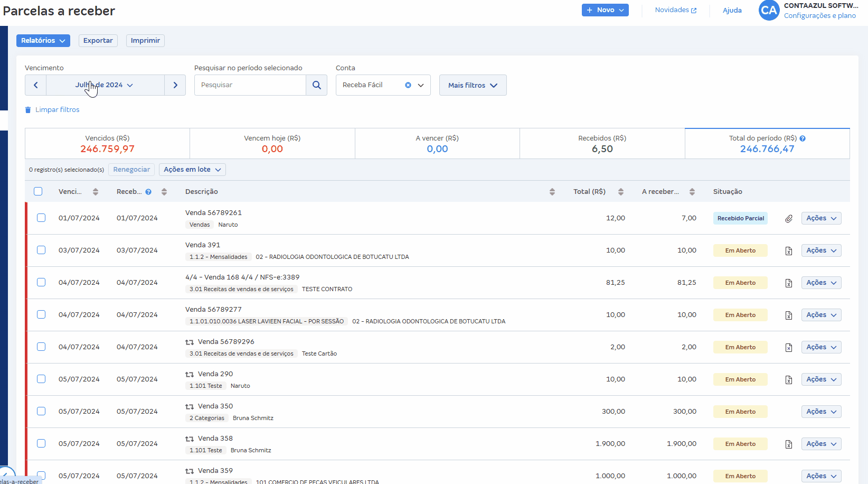Click the recurrence icon beside Venda 350

click(x=190, y=407)
